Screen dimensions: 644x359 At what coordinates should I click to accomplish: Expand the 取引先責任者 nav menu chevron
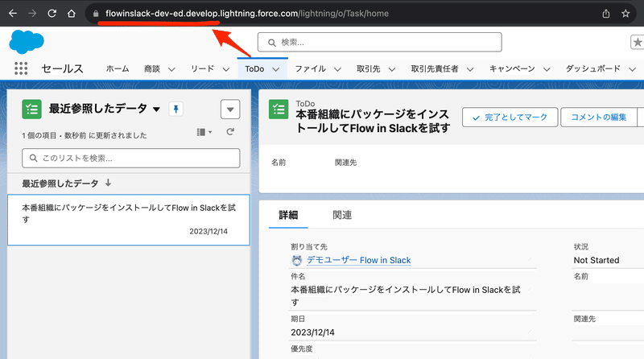[470, 69]
